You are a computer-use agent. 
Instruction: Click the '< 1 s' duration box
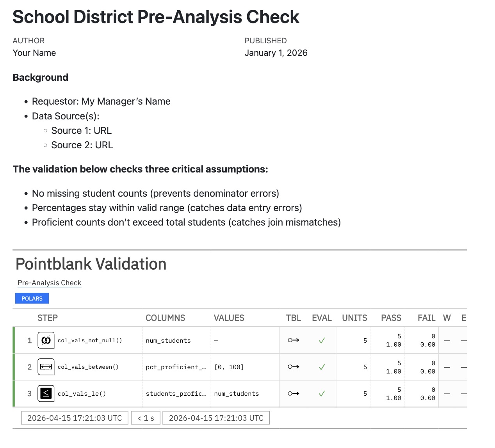tap(146, 418)
